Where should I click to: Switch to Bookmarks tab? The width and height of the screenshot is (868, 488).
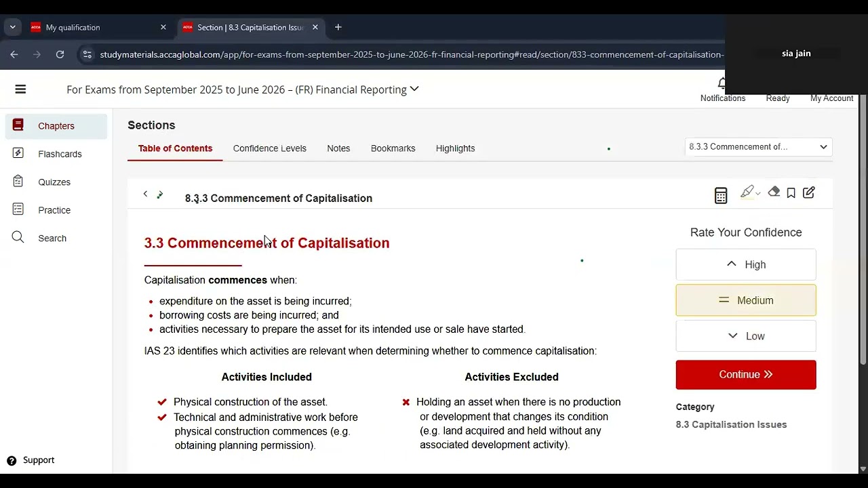point(393,148)
